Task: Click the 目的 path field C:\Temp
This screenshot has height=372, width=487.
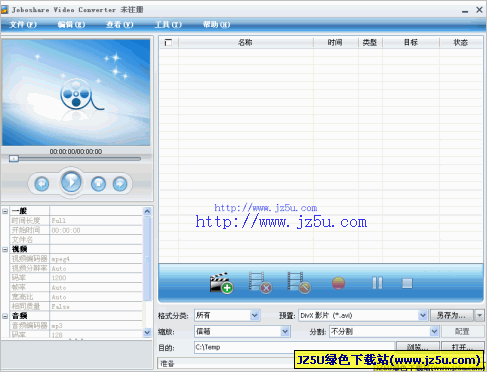Action: tap(294, 347)
